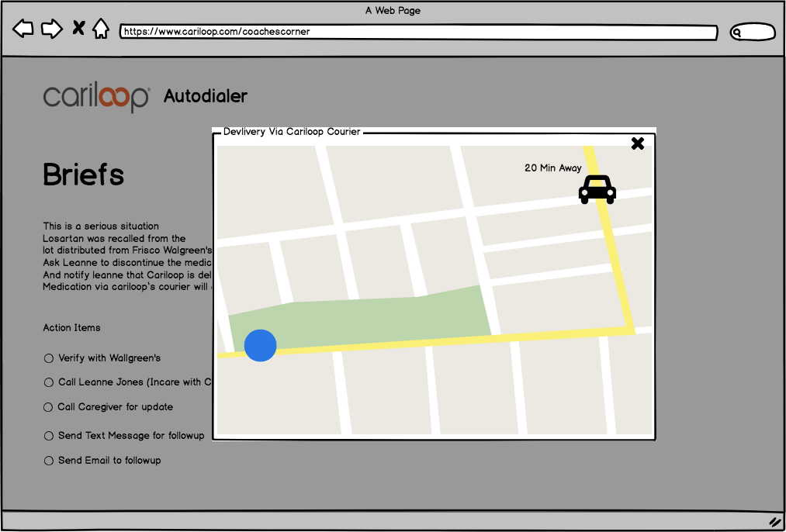Click the Briefs heading
786x532 pixels.
pos(84,175)
